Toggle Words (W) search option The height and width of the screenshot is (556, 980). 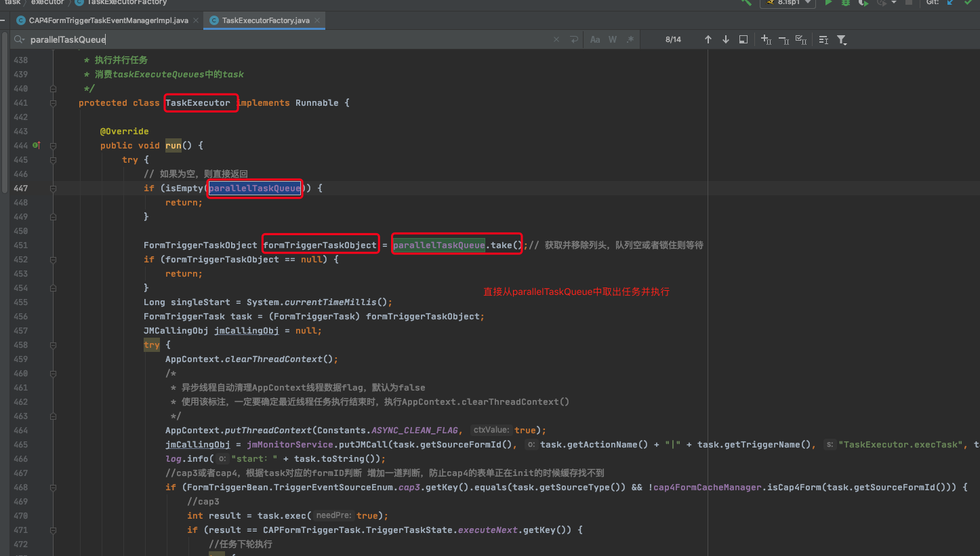(x=613, y=40)
